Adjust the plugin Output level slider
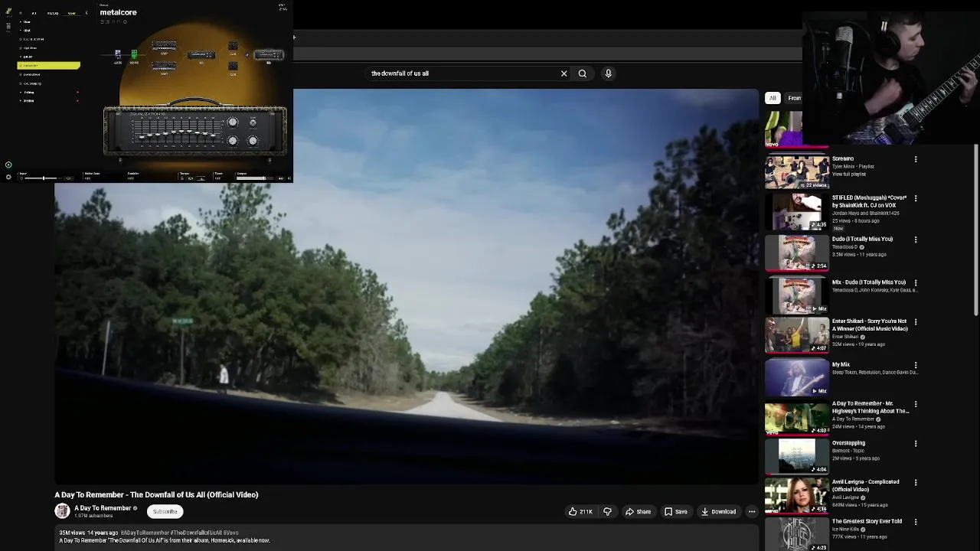Image resolution: width=980 pixels, height=551 pixels. pos(254,178)
